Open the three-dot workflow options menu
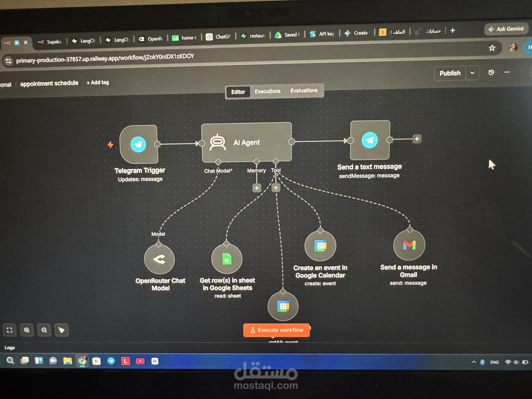The width and height of the screenshot is (532, 399). (507, 72)
